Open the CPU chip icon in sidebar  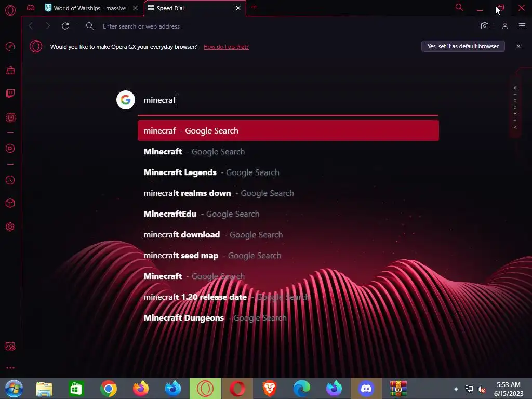pos(10,117)
